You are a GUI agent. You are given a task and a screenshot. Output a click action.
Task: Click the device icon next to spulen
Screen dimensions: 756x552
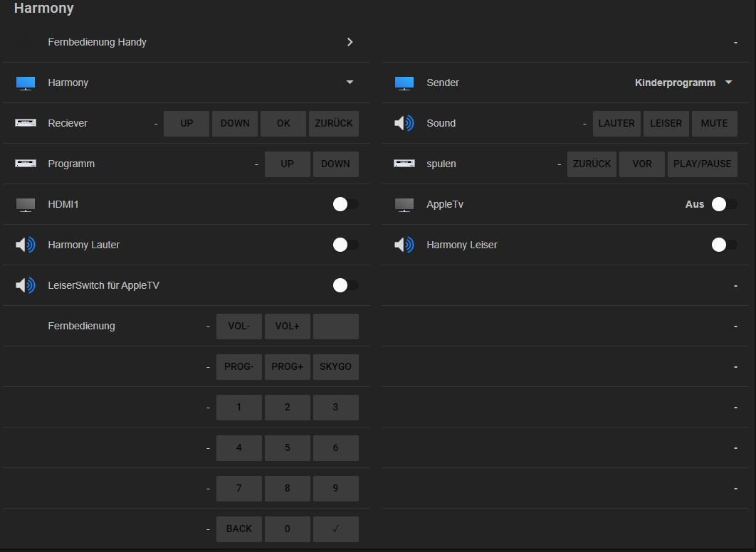[x=404, y=164]
